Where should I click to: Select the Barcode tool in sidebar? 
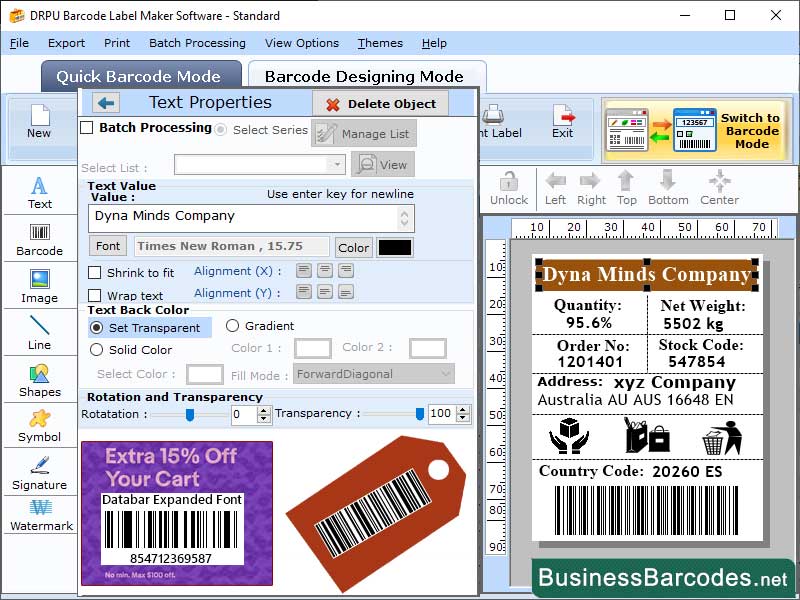[x=39, y=240]
